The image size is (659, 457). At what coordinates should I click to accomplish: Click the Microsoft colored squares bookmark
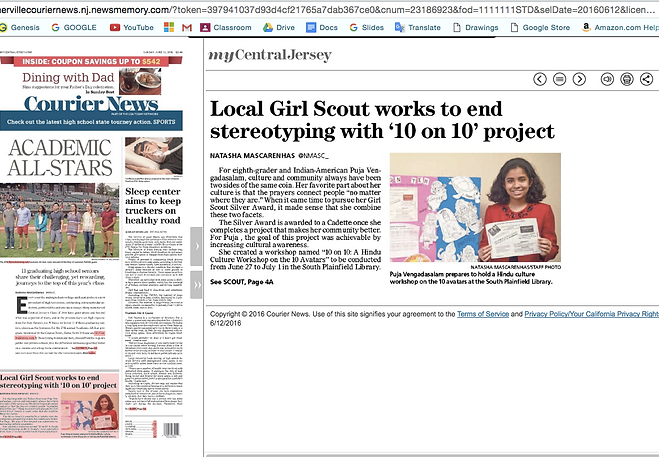[169, 27]
